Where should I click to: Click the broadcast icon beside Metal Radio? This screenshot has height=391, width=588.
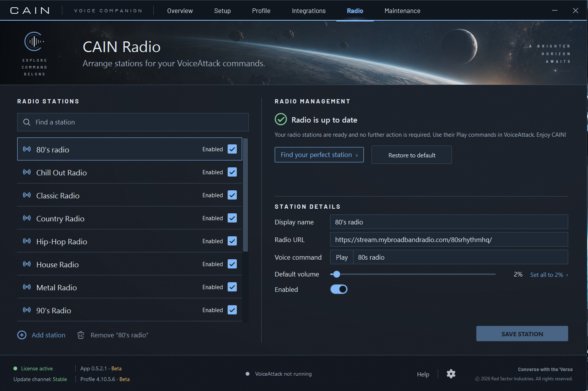click(27, 287)
